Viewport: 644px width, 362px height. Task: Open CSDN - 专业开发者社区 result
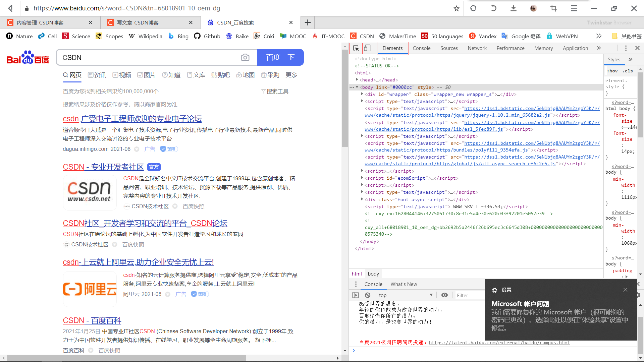[103, 167]
